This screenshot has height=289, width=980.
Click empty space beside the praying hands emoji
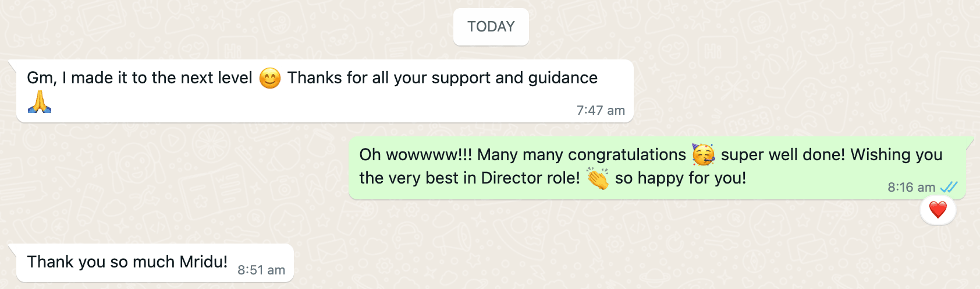[x=291, y=104]
